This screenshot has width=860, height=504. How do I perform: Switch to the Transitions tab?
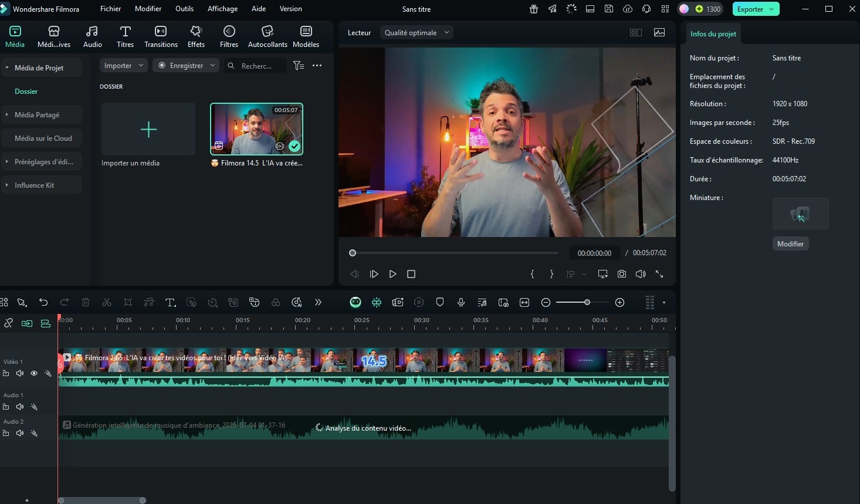[x=161, y=36]
